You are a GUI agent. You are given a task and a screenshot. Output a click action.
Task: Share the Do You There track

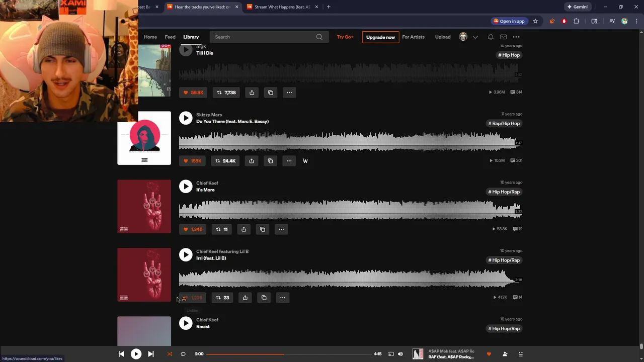tap(252, 161)
